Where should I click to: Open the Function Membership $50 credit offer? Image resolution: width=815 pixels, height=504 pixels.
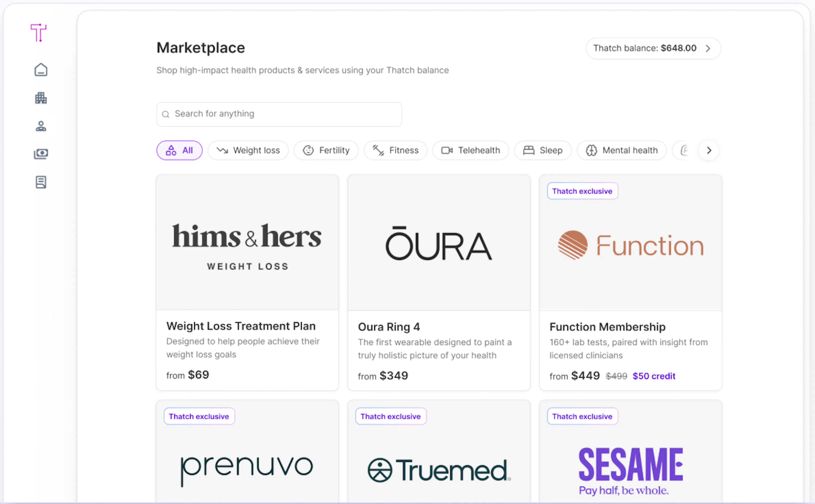click(654, 376)
